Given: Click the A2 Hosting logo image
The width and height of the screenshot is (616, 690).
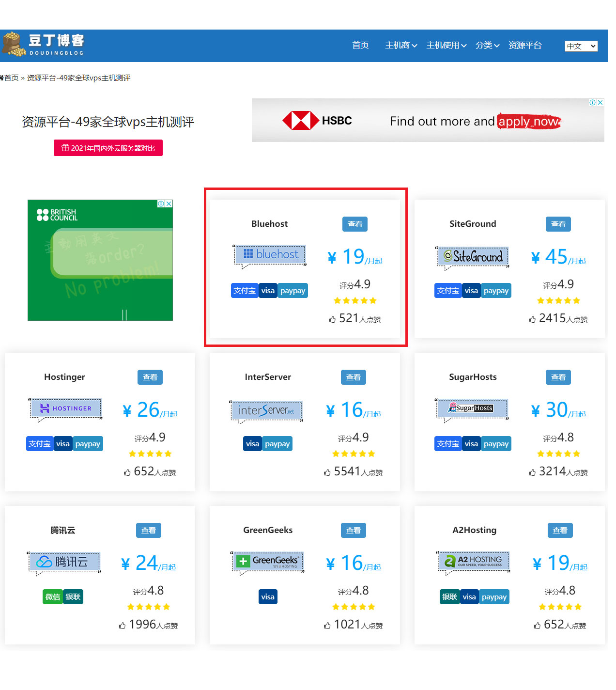Looking at the screenshot, I should (473, 563).
